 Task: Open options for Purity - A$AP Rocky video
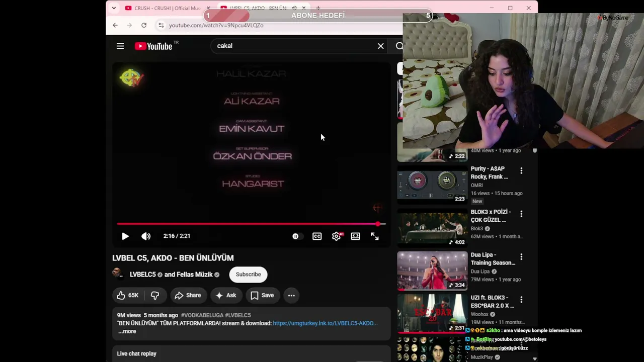pyautogui.click(x=521, y=171)
